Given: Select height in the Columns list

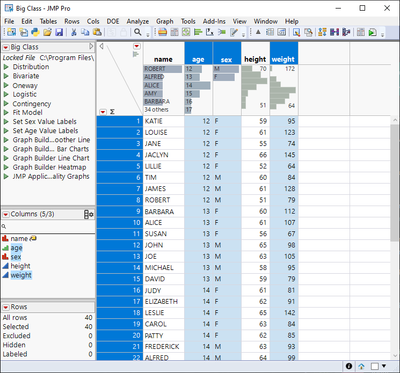Looking at the screenshot, I should tap(20, 266).
